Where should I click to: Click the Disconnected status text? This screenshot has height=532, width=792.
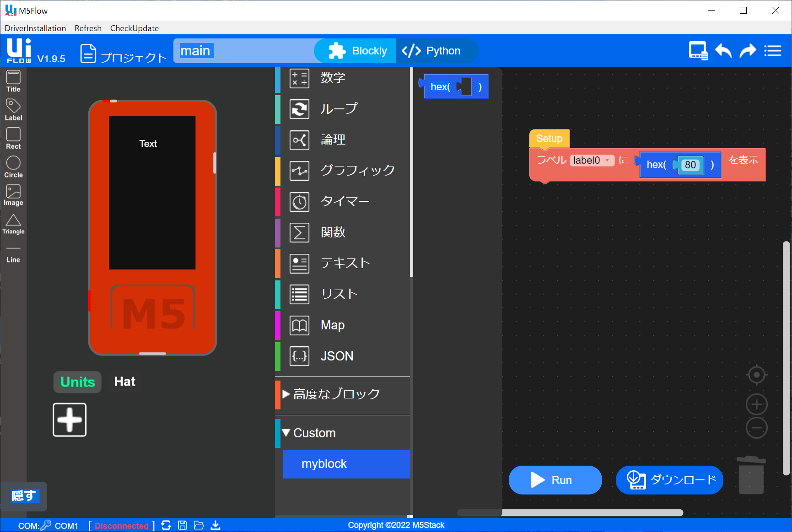pos(121,526)
